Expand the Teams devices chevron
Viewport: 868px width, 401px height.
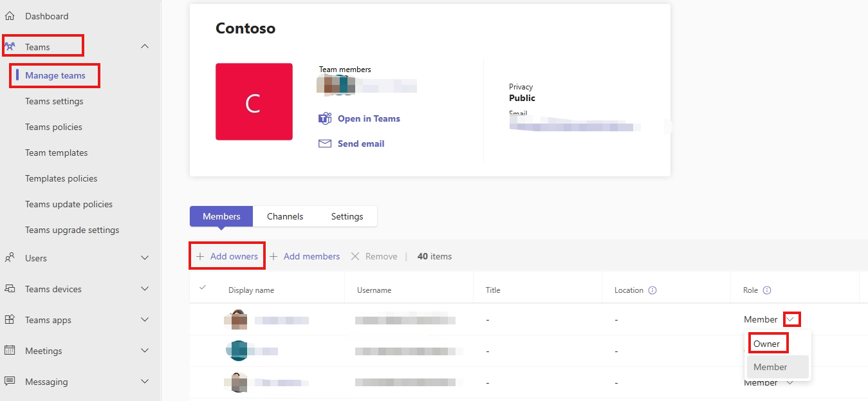point(145,288)
